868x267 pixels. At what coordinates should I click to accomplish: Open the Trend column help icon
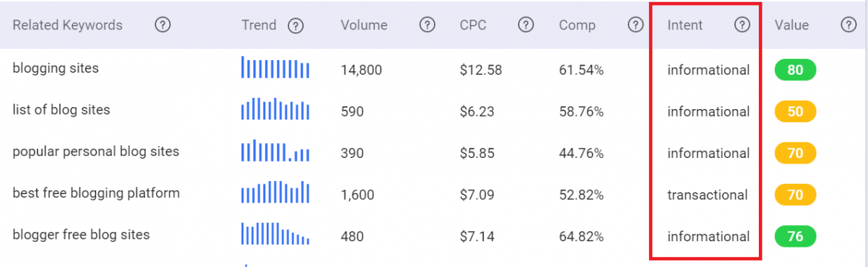pos(296,26)
